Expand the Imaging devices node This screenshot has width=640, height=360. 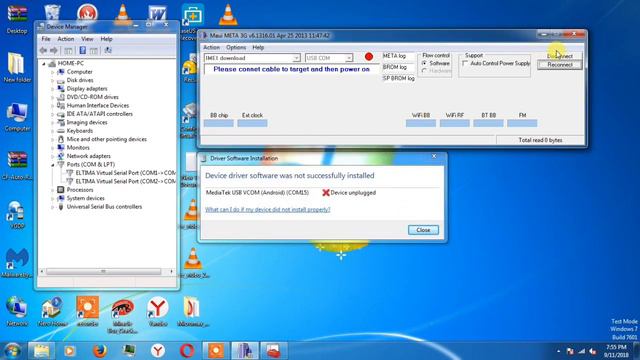[53, 122]
